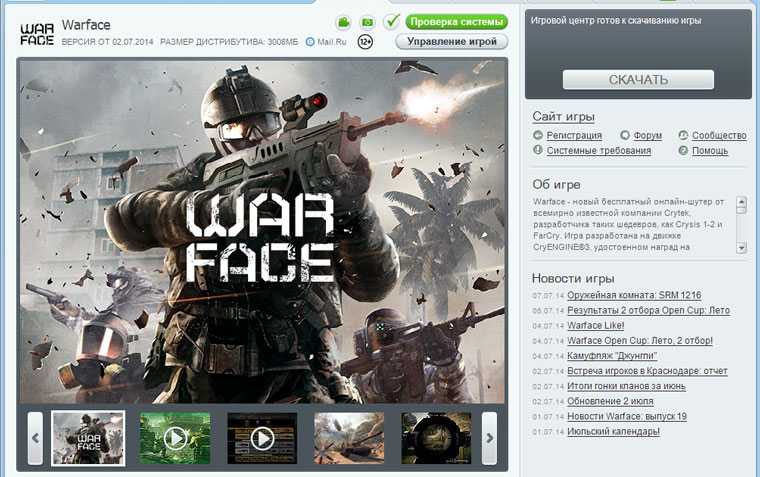Click the Новости игры section heading
Screen dimensions: 760x477
(x=573, y=278)
